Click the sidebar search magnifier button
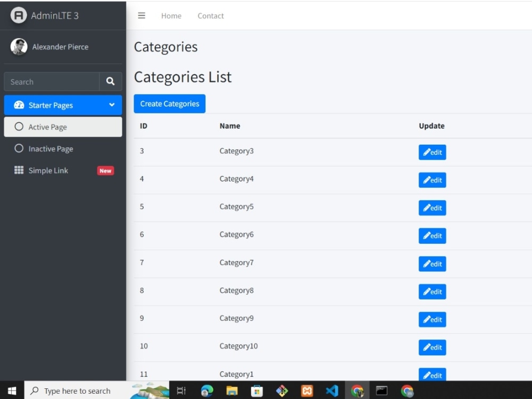 pyautogui.click(x=110, y=81)
